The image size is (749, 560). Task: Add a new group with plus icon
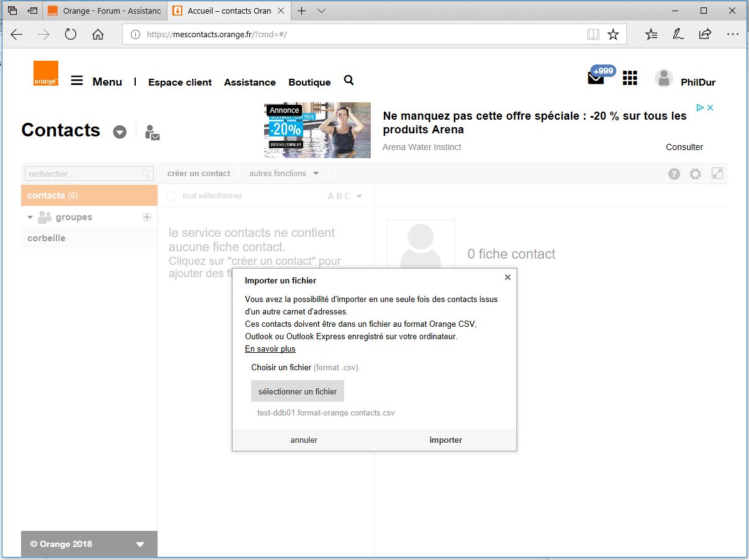147,217
